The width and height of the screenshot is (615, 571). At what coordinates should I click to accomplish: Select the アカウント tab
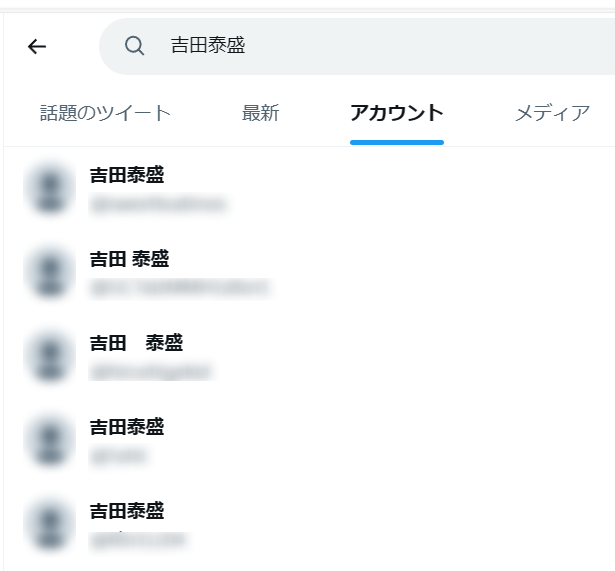tap(397, 113)
